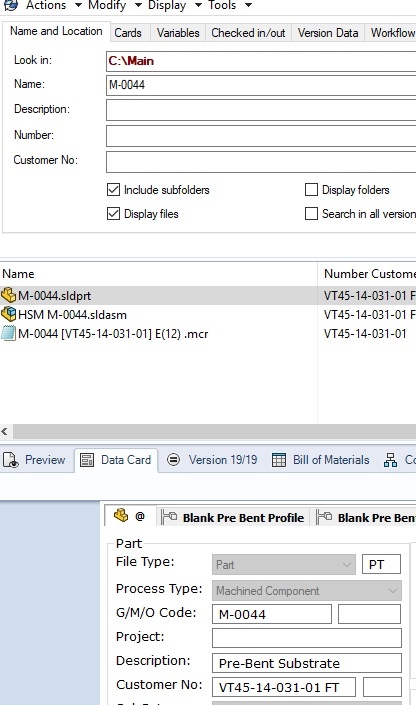Check Search in all versions checkbox
This screenshot has width=416, height=705.
(311, 214)
